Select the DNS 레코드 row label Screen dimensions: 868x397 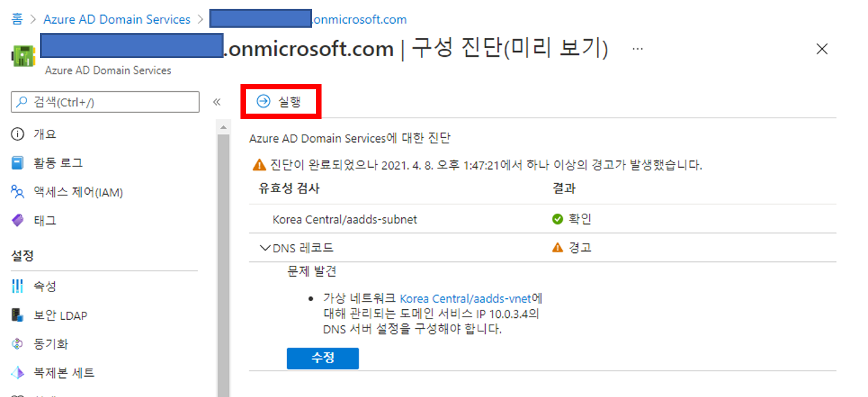click(x=303, y=248)
